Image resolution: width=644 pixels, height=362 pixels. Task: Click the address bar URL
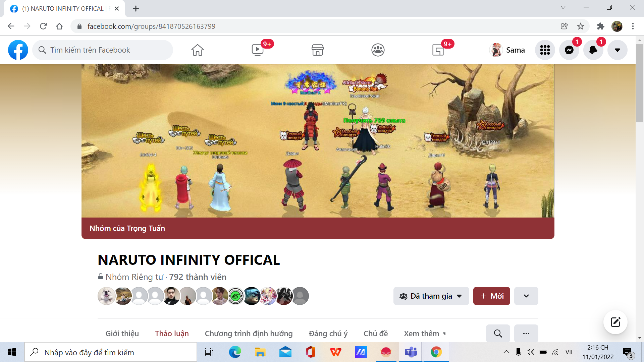(x=151, y=26)
